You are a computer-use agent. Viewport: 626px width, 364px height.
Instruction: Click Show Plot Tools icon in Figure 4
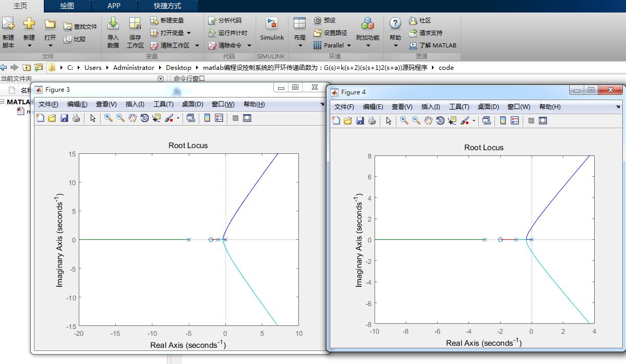tap(543, 120)
